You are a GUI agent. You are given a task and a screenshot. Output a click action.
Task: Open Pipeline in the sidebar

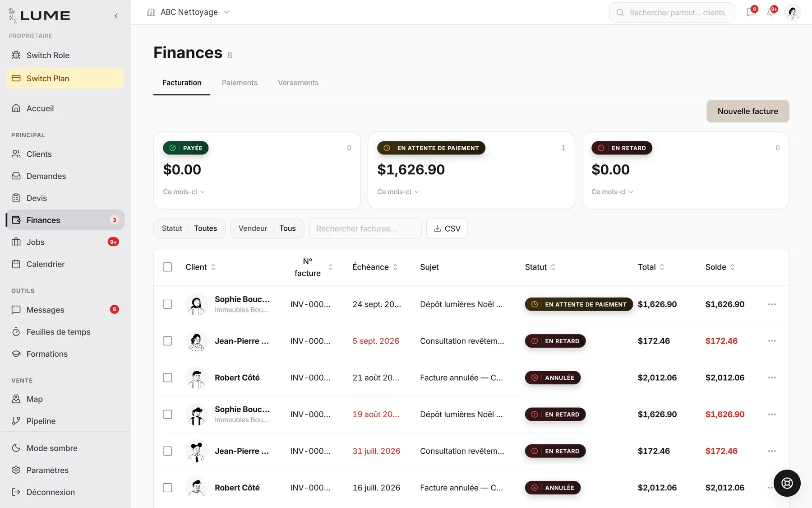click(x=65, y=421)
